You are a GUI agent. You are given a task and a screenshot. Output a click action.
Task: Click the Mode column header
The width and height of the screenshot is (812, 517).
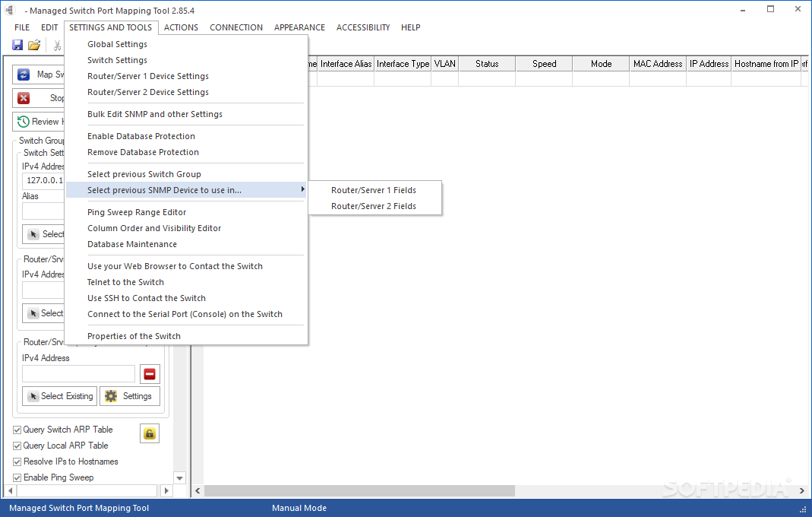(x=602, y=64)
